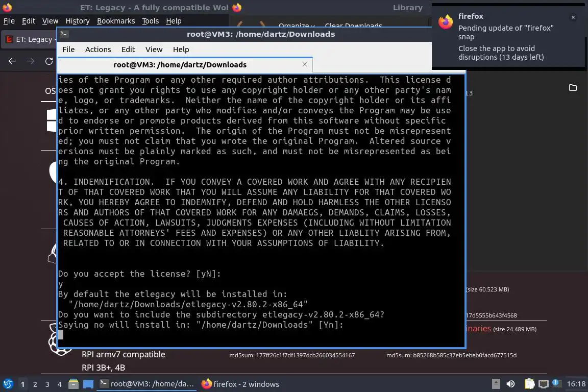Viewport: 588px width, 392px height.
Task: Click 'RPI armv7 compatible' text on webpage
Action: click(124, 355)
